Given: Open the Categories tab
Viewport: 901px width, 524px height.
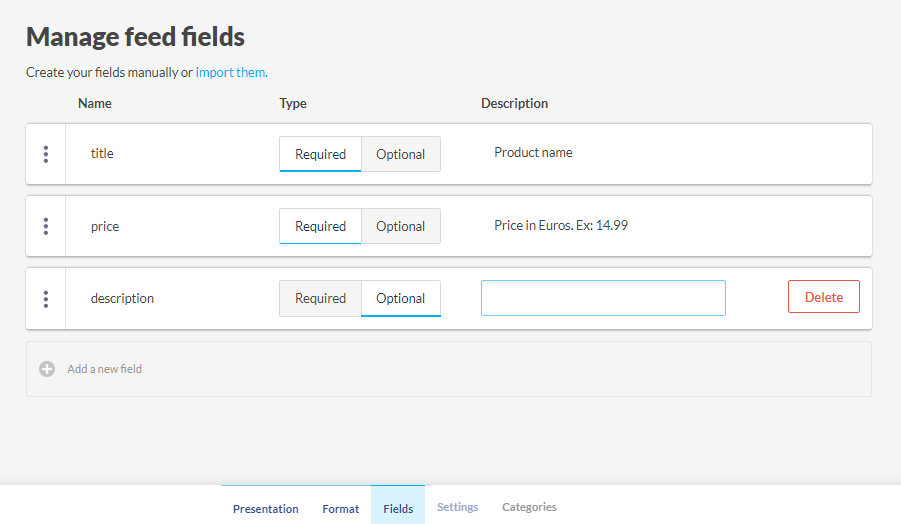Looking at the screenshot, I should point(529,507).
